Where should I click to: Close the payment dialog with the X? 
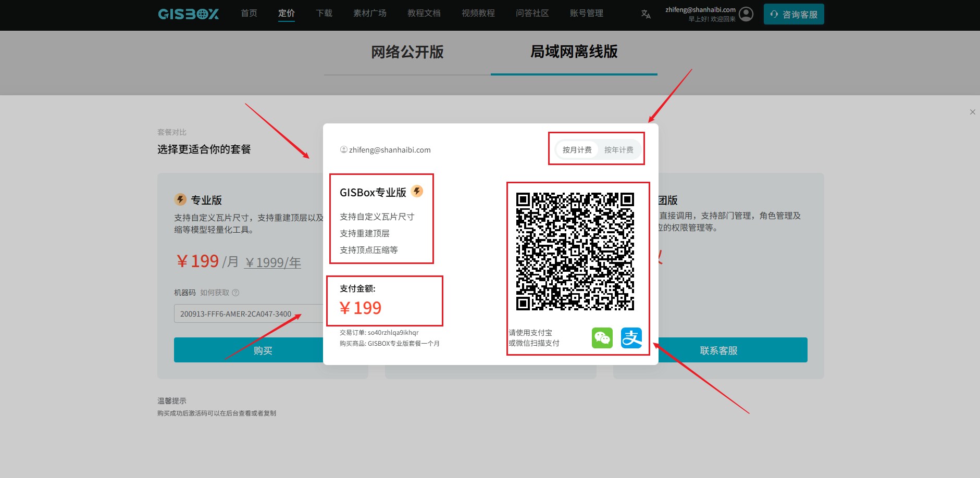click(972, 112)
